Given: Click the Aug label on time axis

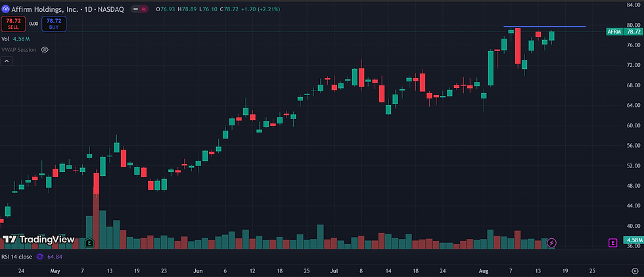Looking at the screenshot, I should pyautogui.click(x=484, y=271).
